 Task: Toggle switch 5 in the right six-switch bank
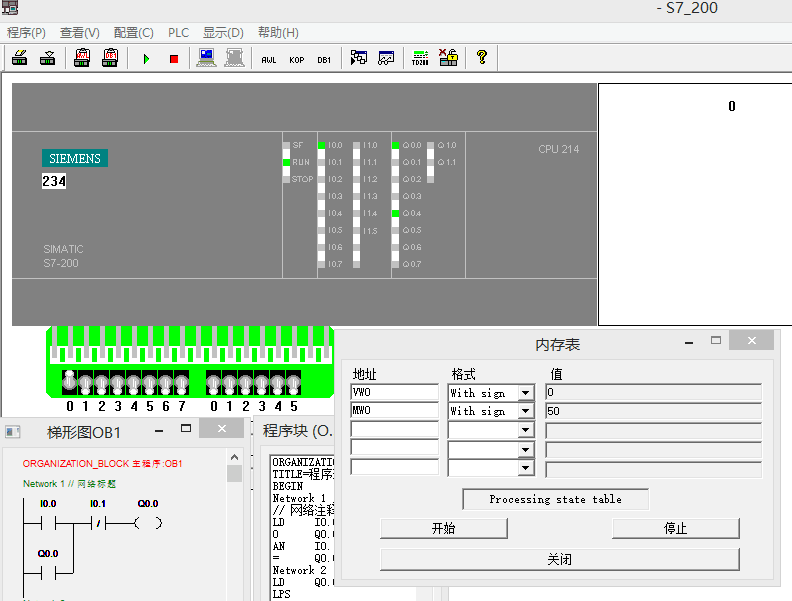293,384
